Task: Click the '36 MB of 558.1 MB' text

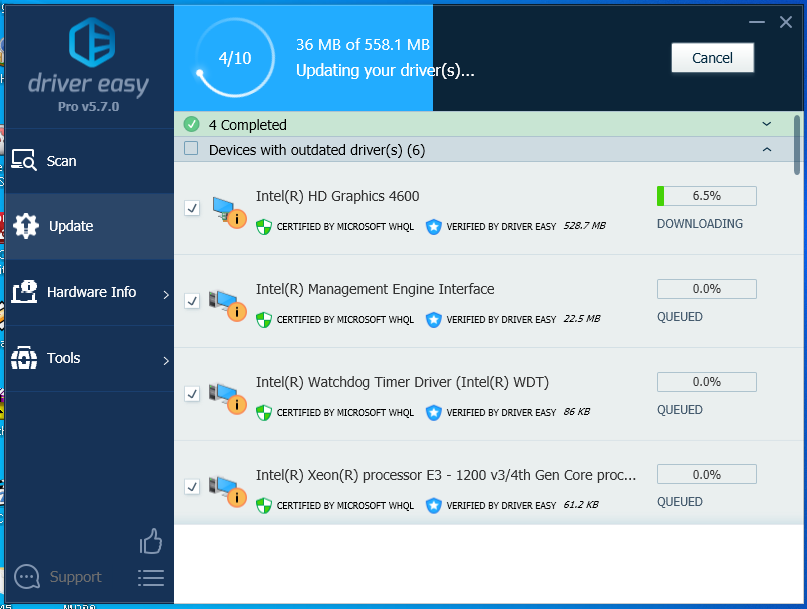Action: (363, 45)
